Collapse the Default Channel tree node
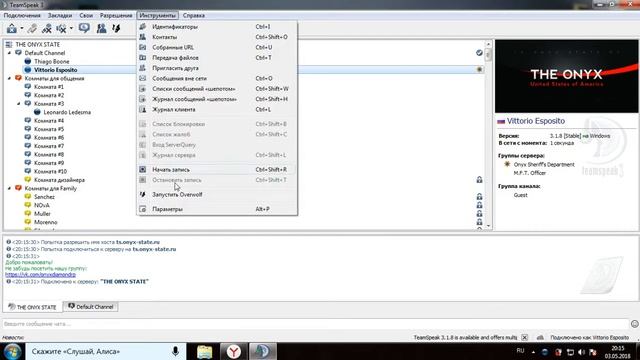 coord(9,53)
